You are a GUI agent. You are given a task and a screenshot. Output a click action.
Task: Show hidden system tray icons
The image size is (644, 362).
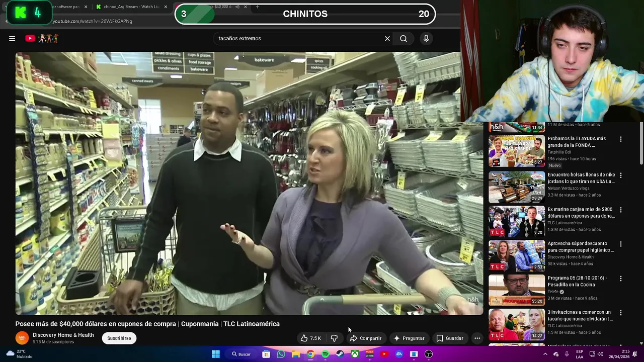coord(545,354)
